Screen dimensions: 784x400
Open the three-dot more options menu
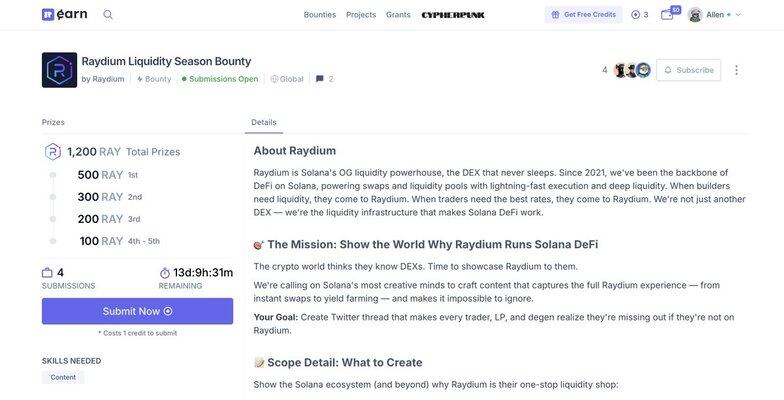736,70
